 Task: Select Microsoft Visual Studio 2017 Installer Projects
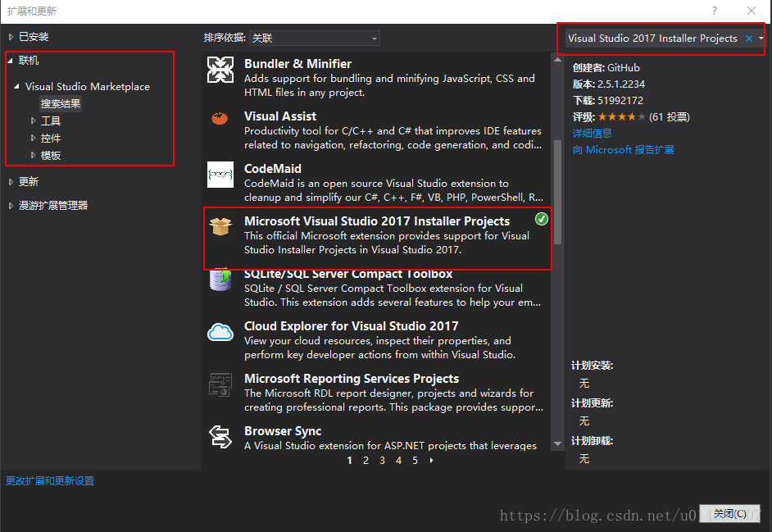(x=377, y=221)
